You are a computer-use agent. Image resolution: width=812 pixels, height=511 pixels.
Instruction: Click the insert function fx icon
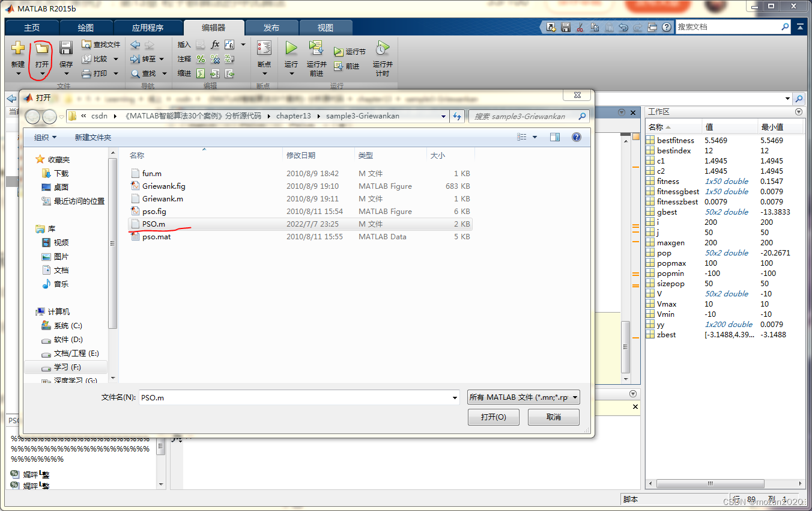tap(215, 44)
